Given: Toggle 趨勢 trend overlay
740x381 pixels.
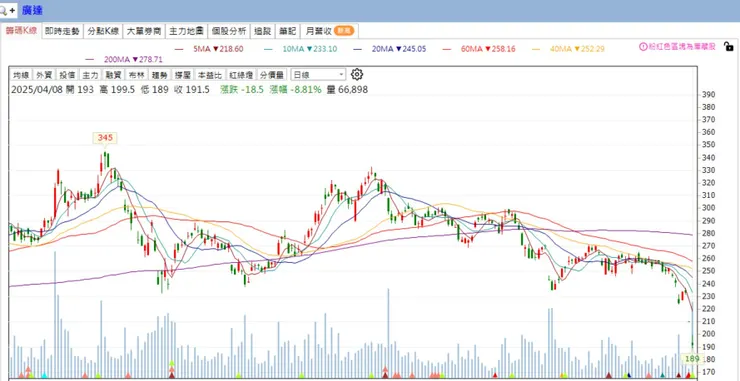Looking at the screenshot, I should [x=160, y=75].
